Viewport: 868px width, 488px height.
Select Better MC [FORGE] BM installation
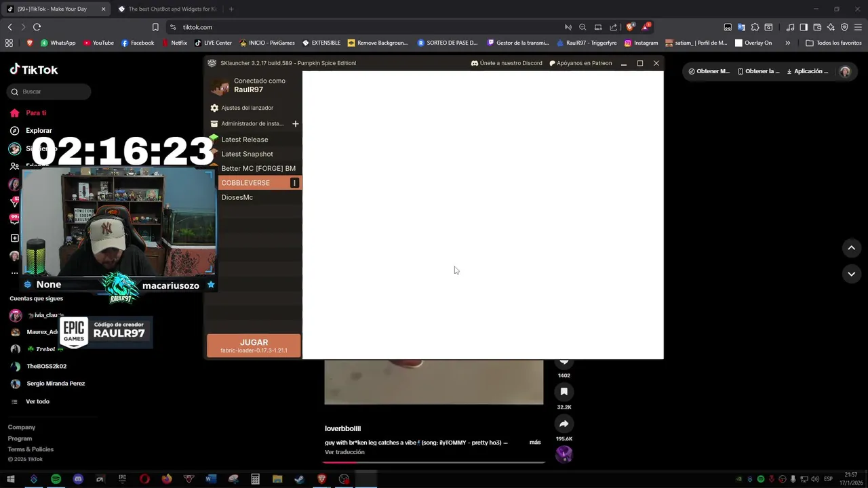click(x=258, y=168)
